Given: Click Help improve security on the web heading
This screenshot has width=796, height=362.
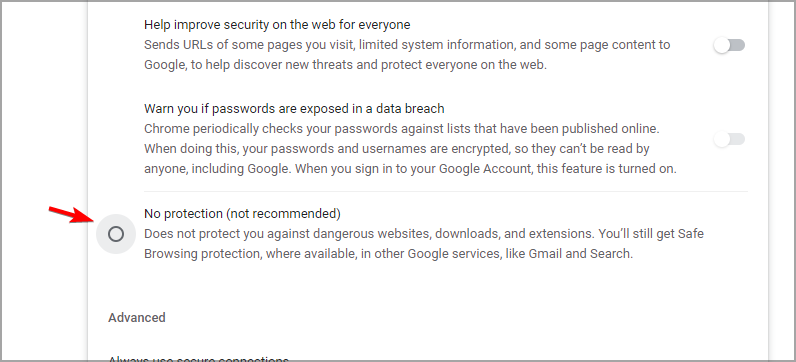Looking at the screenshot, I should (x=277, y=24).
